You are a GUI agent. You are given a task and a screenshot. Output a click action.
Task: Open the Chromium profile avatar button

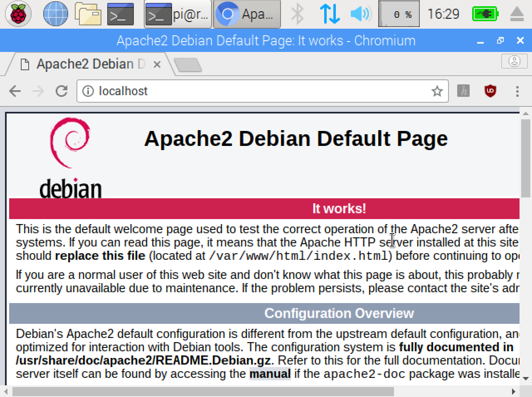pyautogui.click(x=515, y=62)
